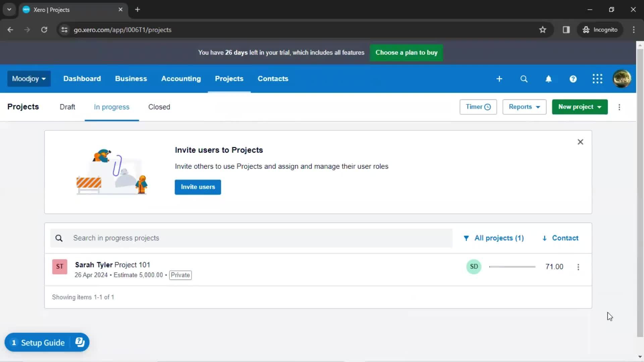The height and width of the screenshot is (362, 644).
Task: Open the tab search dropdown arrow
Action: coord(9,9)
